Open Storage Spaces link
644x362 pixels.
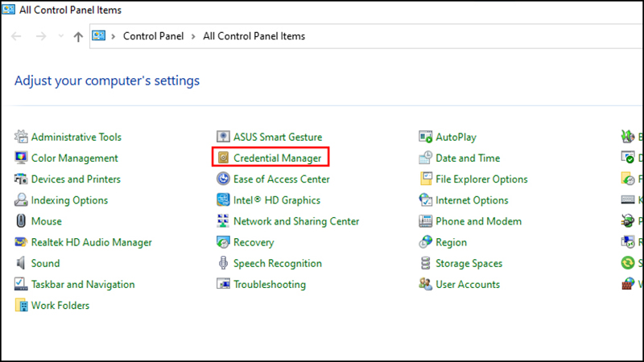tap(469, 264)
